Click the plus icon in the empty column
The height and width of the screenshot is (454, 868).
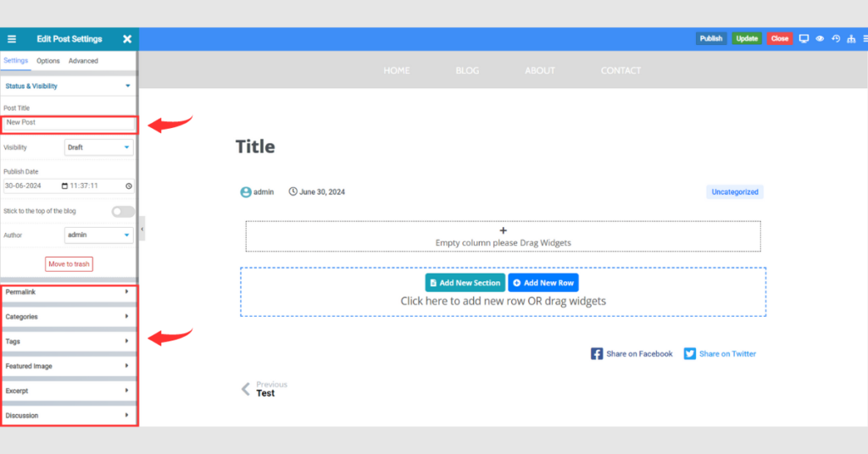coord(504,230)
